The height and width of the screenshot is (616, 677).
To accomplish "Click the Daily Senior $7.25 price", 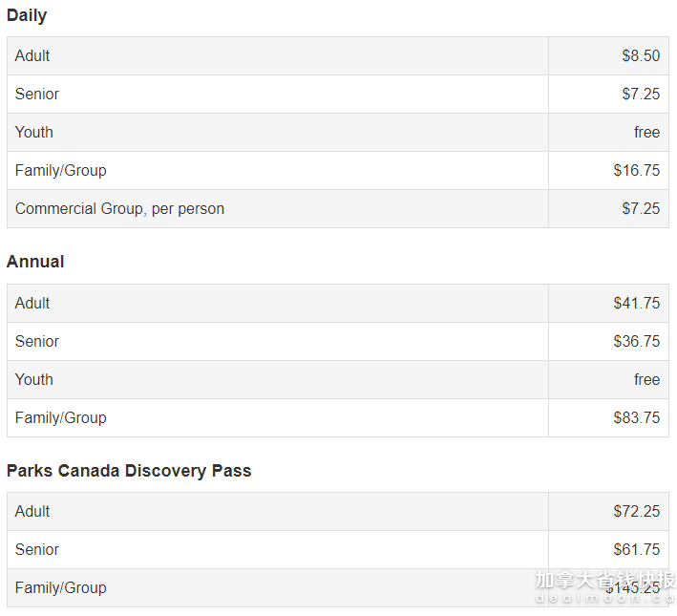I will (x=640, y=94).
